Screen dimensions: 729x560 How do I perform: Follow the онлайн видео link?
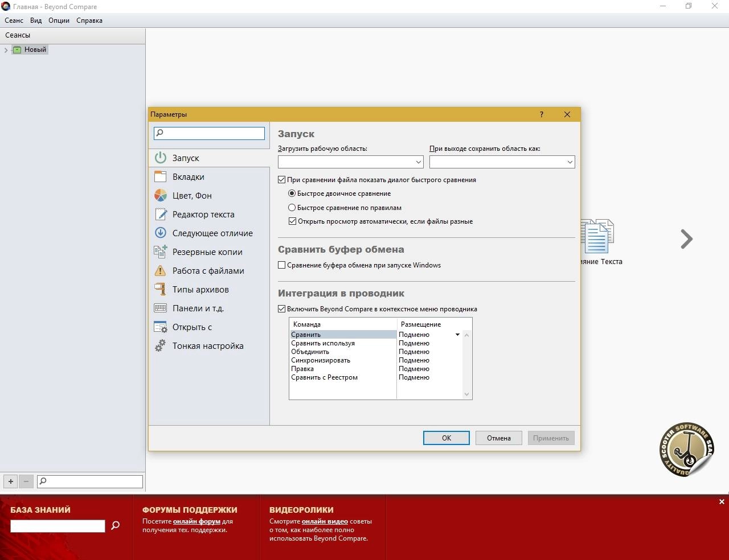click(325, 521)
